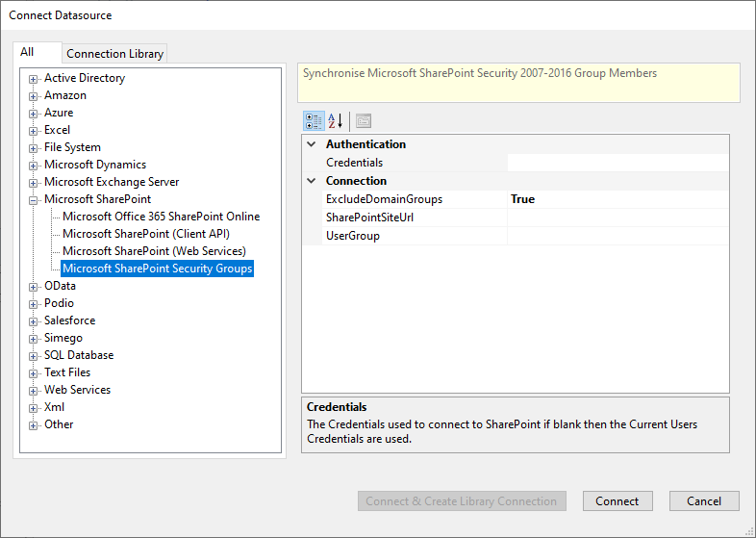Expand the Amazon tree node
The image size is (756, 538).
pos(33,96)
